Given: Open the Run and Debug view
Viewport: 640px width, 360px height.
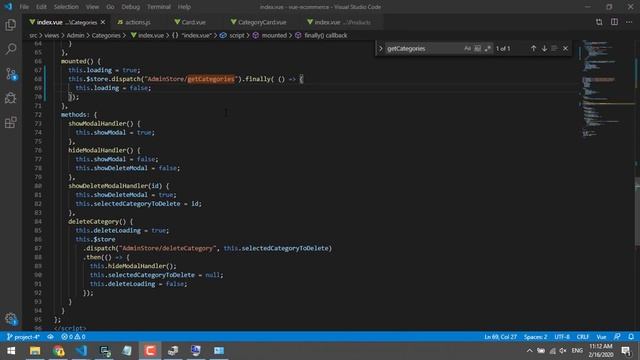Looking at the screenshot, I should coord(11,98).
